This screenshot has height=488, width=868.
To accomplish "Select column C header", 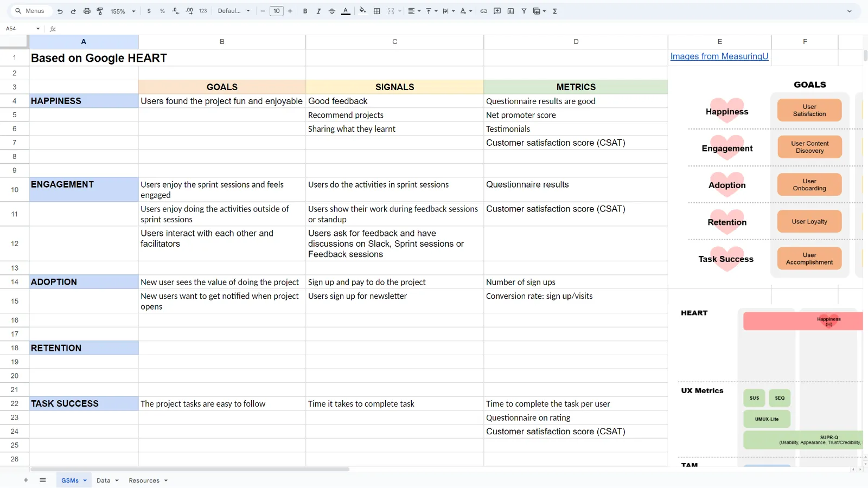I will point(394,42).
